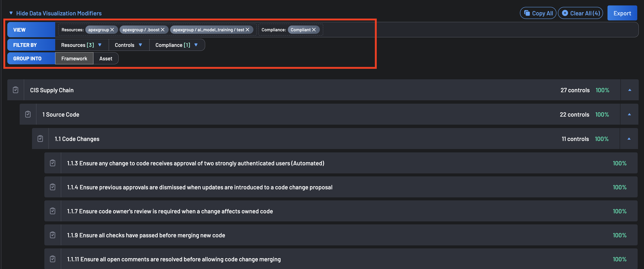This screenshot has width=644, height=269.
Task: Collapse the 1.1 Code Changes section arrow
Action: [x=629, y=139]
